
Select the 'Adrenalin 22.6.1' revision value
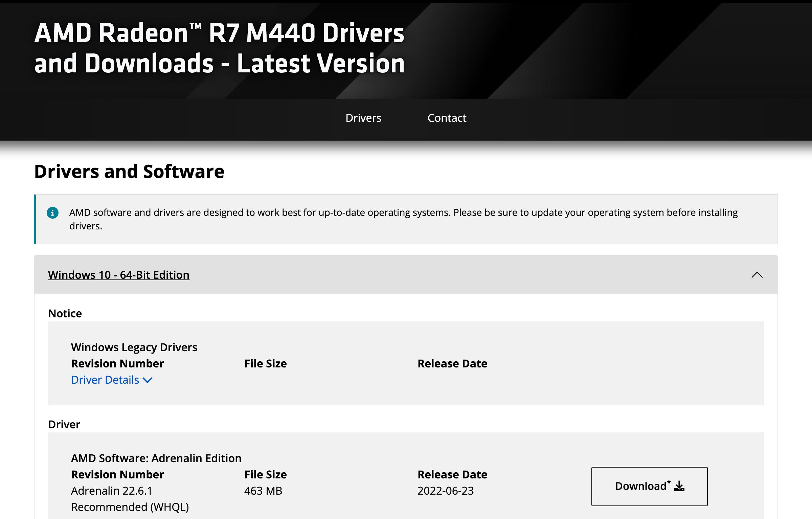112,491
